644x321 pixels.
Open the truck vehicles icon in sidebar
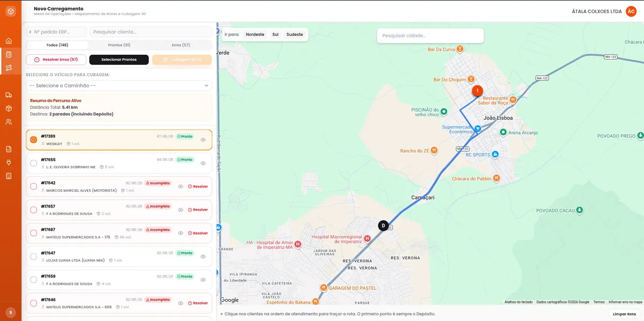pyautogui.click(x=9, y=95)
